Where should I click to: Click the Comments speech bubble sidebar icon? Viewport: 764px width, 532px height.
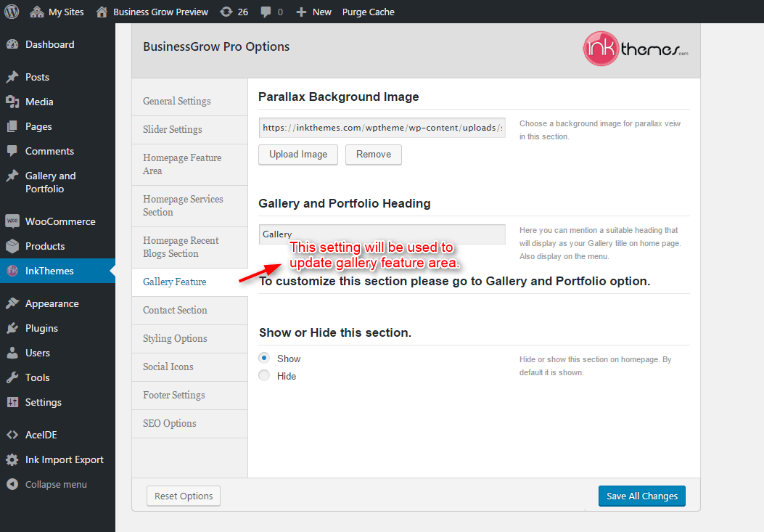[12, 151]
